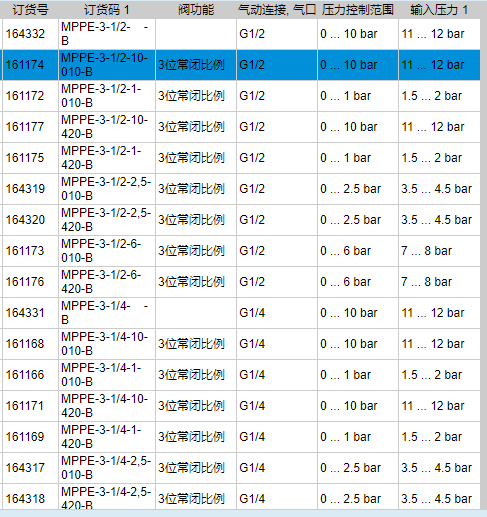
Task: Click 3位常闭比例 in row 161173
Action: pyautogui.click(x=191, y=251)
